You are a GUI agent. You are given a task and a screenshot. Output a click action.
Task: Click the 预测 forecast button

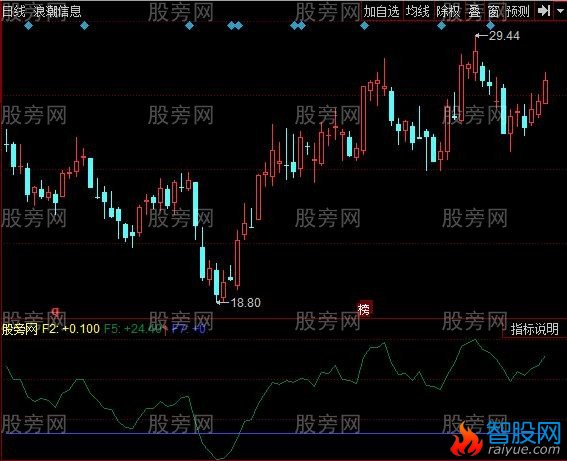point(518,12)
